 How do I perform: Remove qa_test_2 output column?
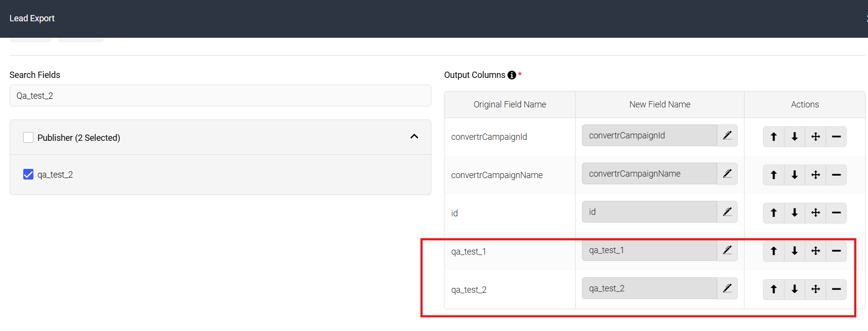tap(836, 289)
